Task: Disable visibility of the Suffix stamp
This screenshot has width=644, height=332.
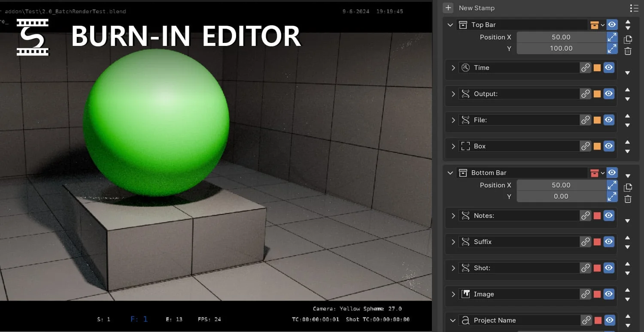Action: [609, 241]
